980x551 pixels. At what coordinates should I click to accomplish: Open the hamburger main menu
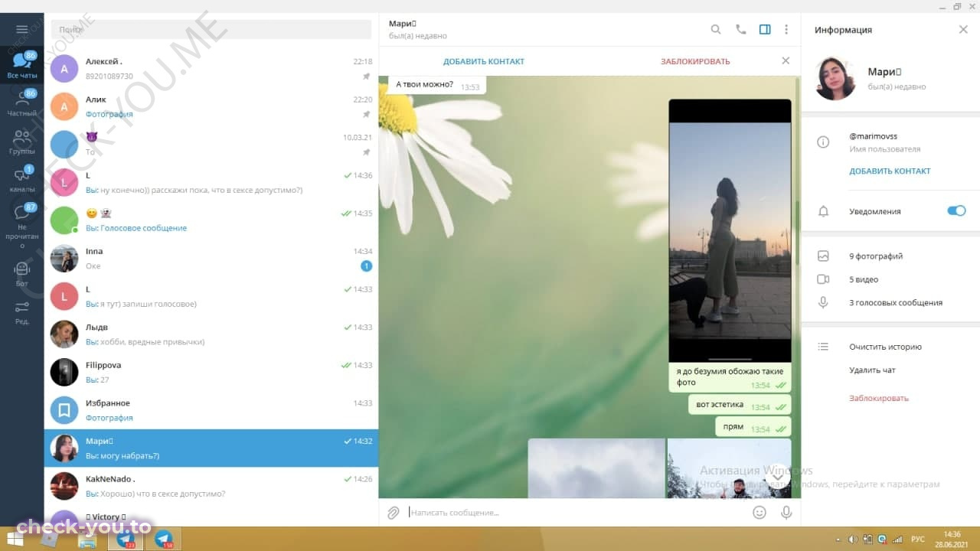point(21,29)
